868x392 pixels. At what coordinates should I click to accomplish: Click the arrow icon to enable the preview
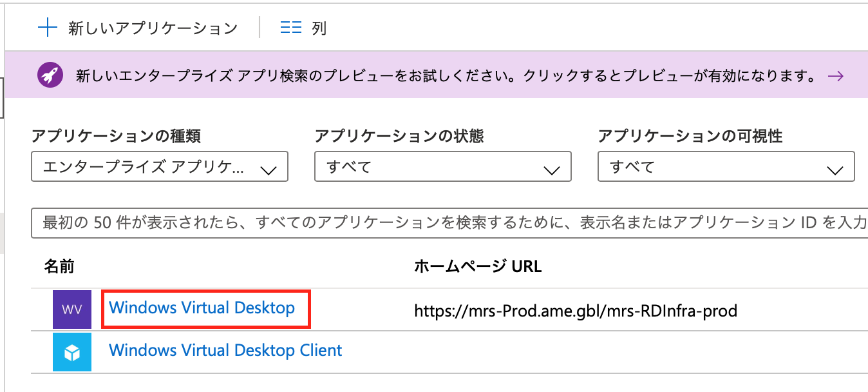pos(836,75)
